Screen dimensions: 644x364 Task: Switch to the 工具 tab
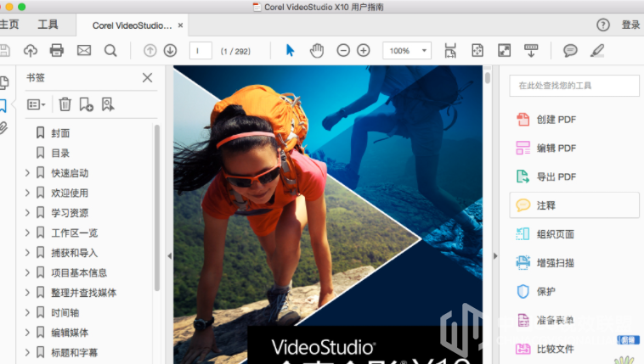[x=48, y=25]
